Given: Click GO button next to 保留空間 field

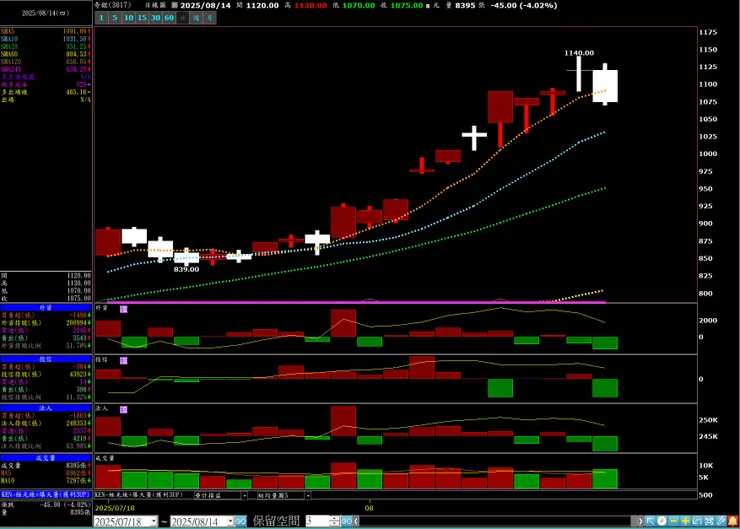Looking at the screenshot, I should (x=347, y=521).
